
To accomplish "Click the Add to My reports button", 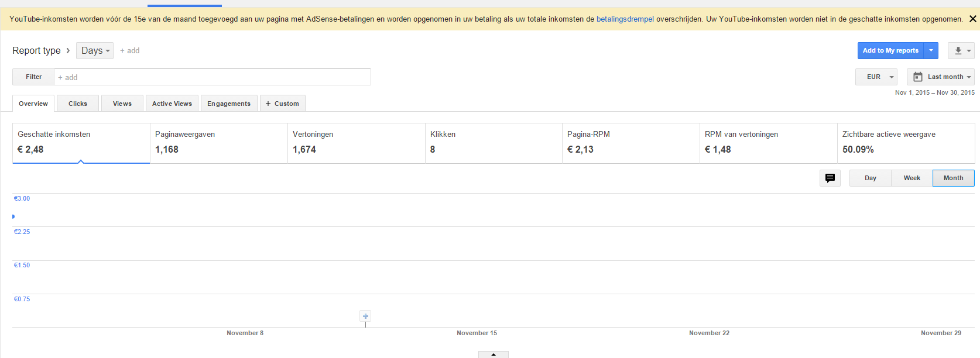I will [x=890, y=51].
